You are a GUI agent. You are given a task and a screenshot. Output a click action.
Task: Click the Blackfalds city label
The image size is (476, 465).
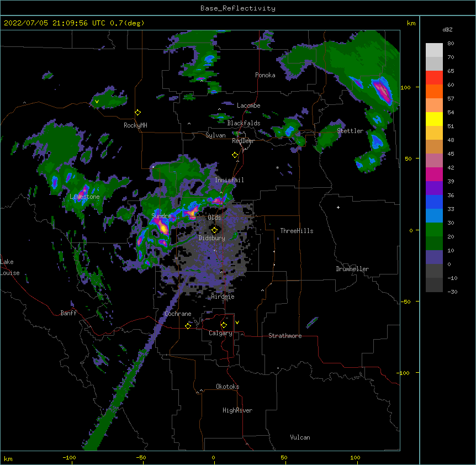pos(244,123)
